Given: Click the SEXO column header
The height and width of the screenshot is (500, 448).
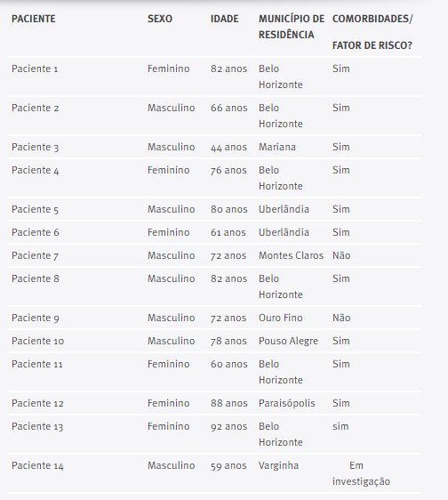Looking at the screenshot, I should (x=160, y=19).
